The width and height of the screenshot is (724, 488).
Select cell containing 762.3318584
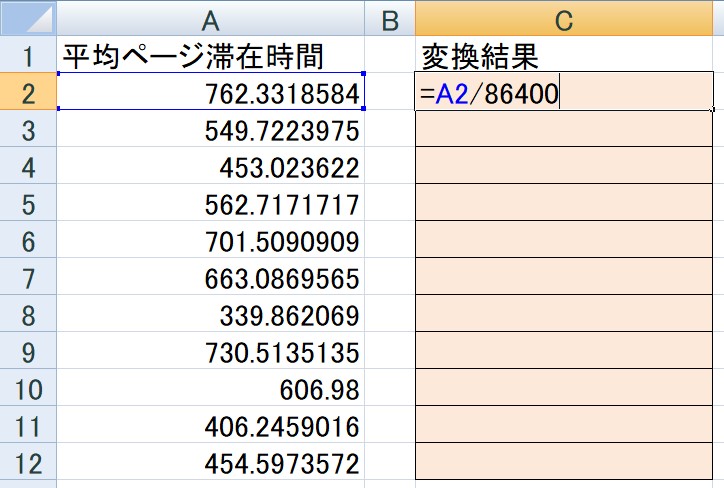(x=210, y=94)
